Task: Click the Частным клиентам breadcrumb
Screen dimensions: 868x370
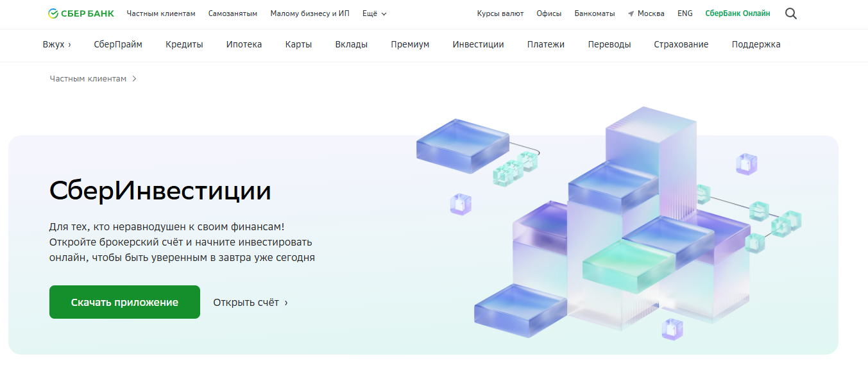Action: pyautogui.click(x=89, y=79)
